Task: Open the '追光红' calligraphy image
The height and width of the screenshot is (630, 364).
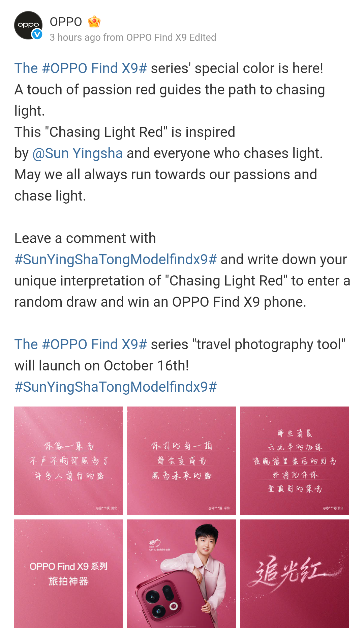Action: (294, 573)
